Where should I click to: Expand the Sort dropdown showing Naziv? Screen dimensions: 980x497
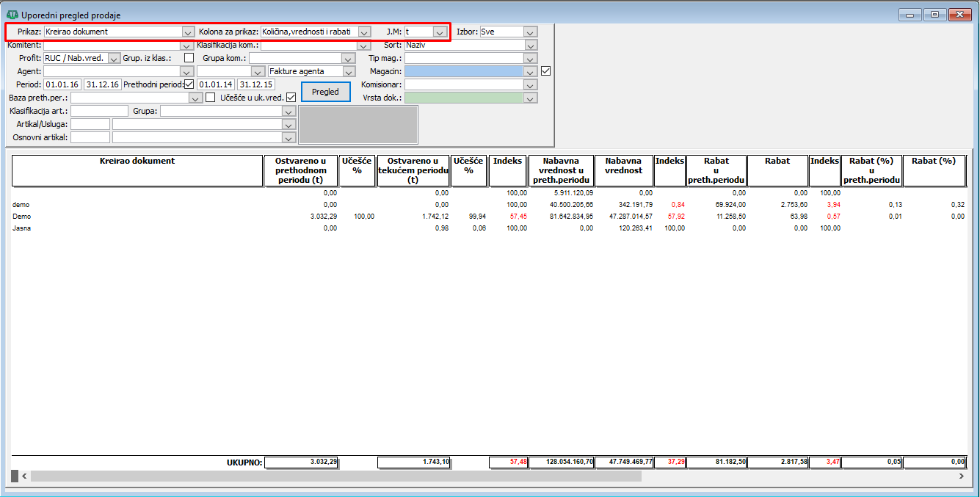click(x=531, y=45)
